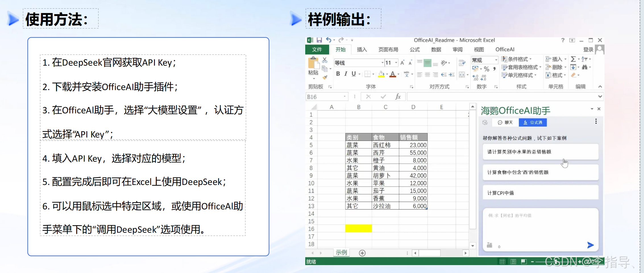Click the Increase Font Size icon
The image size is (644, 273).
pos(402,63)
